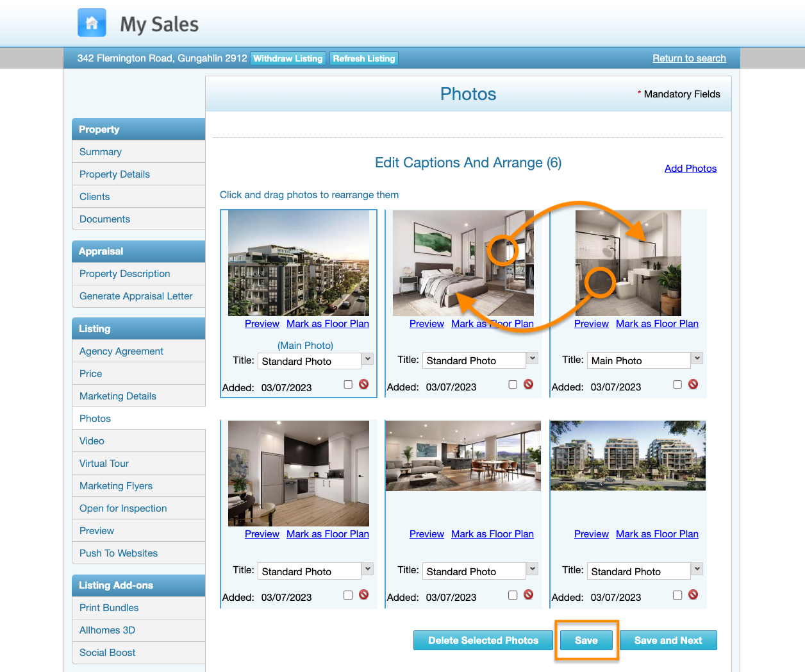Mark street view buildings photo as Floor Plan
The width and height of the screenshot is (805, 672).
(x=657, y=534)
